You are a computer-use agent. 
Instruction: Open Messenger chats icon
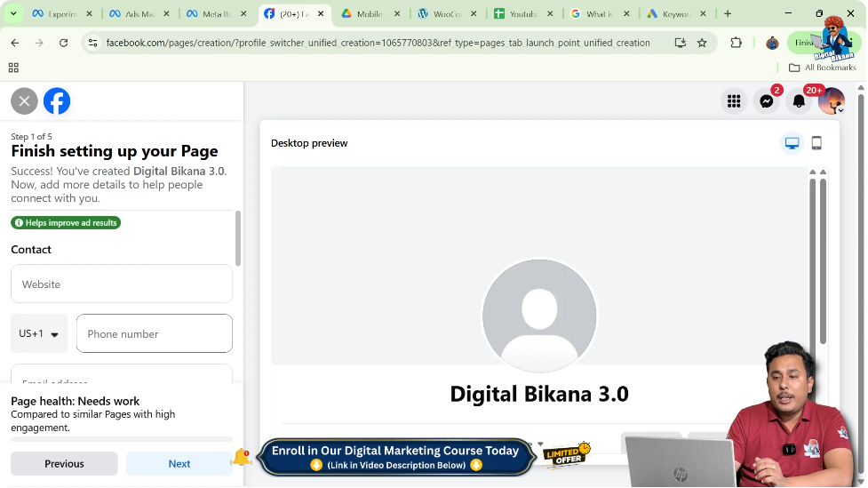[x=767, y=101]
